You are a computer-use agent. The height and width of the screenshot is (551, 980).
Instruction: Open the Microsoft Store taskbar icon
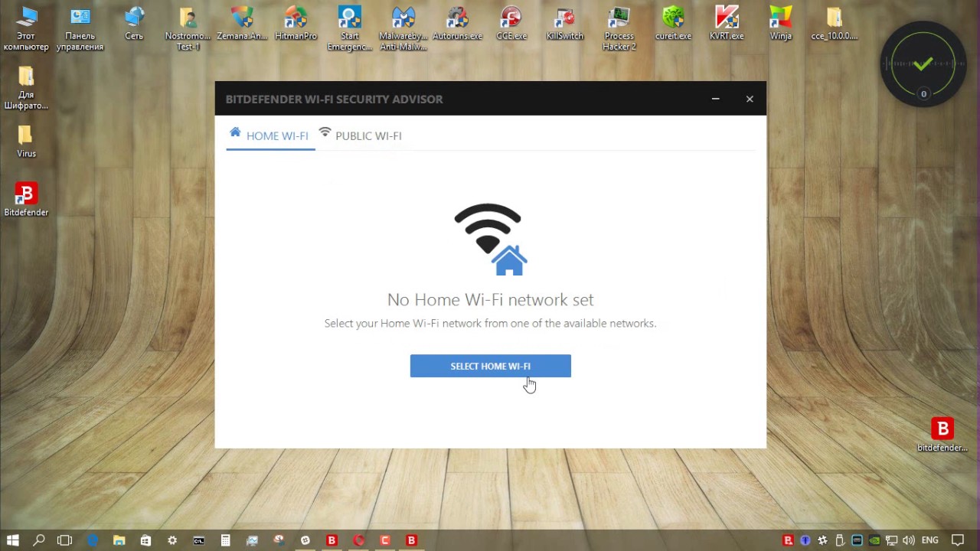pyautogui.click(x=145, y=540)
